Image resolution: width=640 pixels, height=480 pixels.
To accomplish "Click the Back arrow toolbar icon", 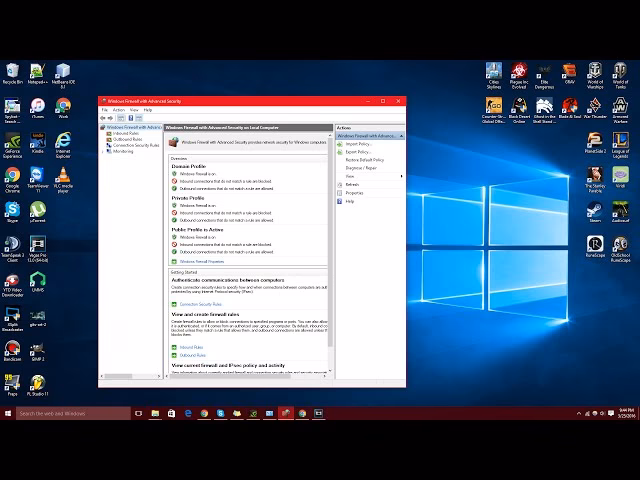I will (x=103, y=118).
